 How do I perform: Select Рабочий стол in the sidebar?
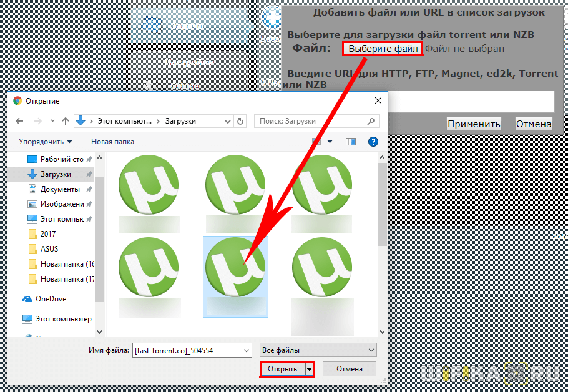point(60,159)
